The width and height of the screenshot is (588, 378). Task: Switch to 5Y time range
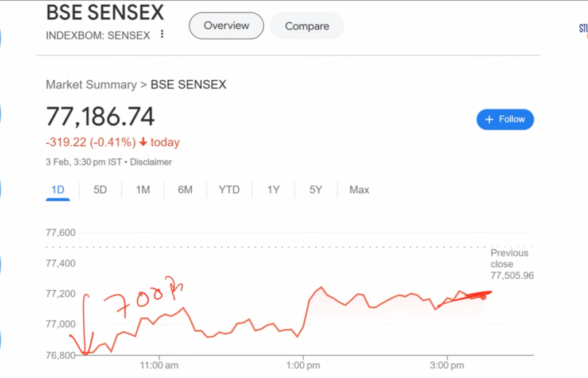click(x=316, y=190)
